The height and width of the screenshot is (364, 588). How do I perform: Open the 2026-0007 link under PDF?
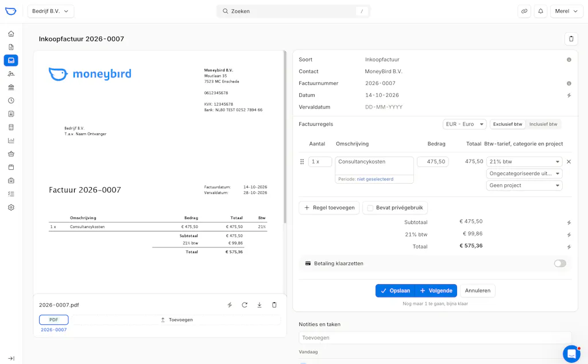[x=53, y=330]
